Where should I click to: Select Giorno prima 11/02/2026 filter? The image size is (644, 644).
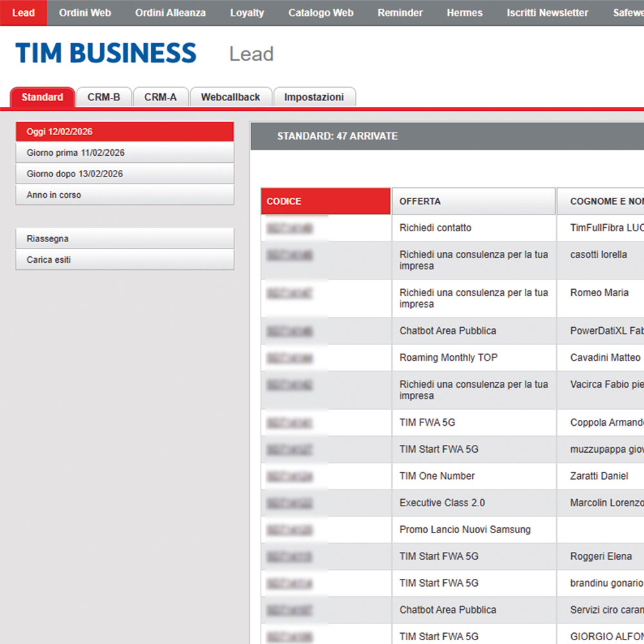[125, 153]
